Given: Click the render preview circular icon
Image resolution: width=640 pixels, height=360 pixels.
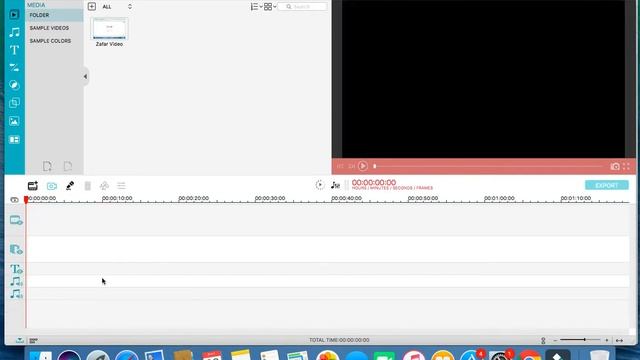Looking at the screenshot, I should point(320,185).
